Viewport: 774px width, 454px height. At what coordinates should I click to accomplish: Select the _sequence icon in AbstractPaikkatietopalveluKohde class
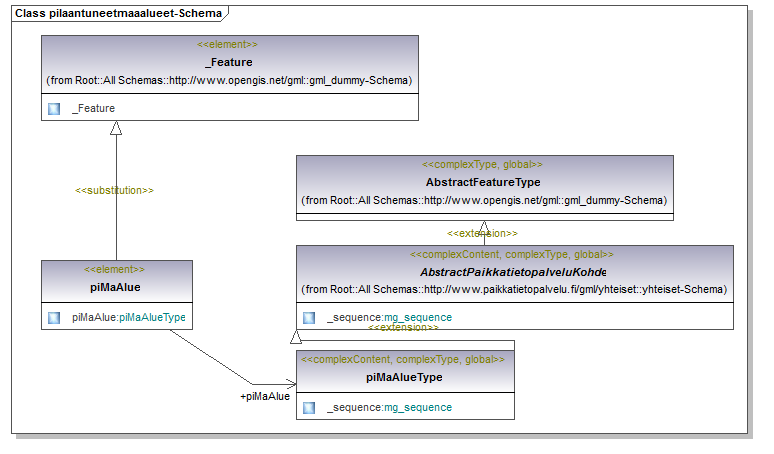click(309, 318)
